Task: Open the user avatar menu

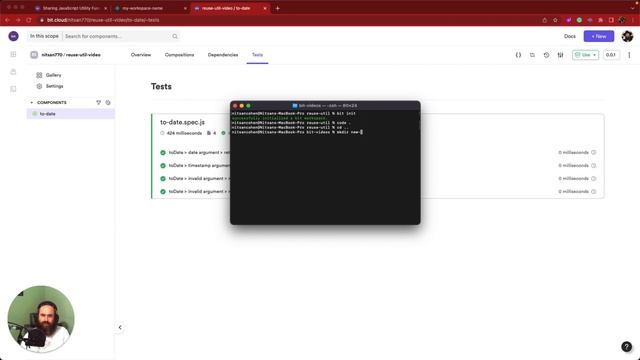Action: [627, 36]
